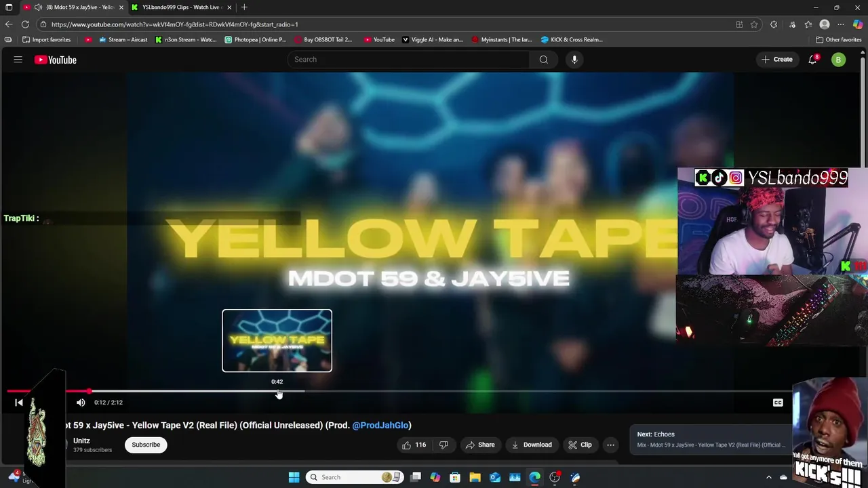Viewport: 868px width, 488px height.
Task: Like the video with 116 likes
Action: (x=414, y=445)
